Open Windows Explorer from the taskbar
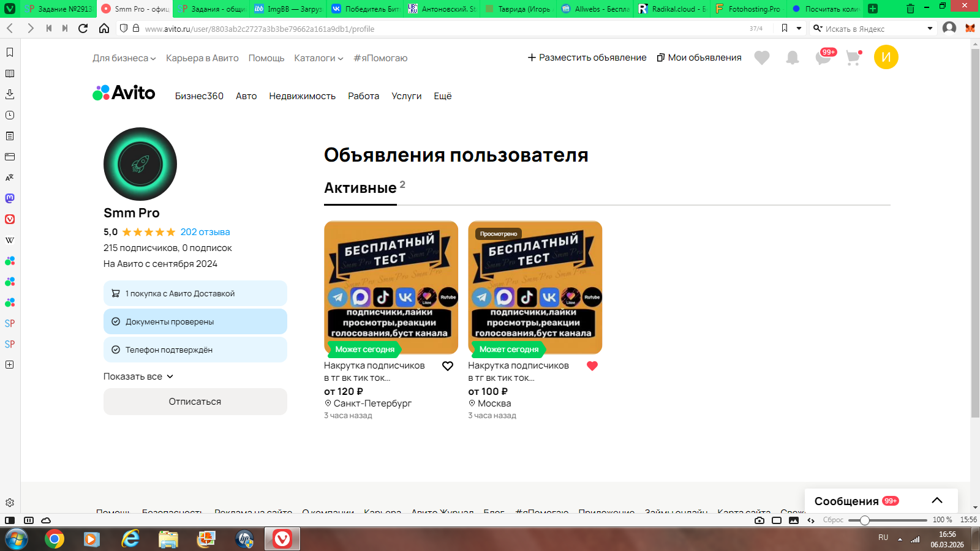 point(168,539)
